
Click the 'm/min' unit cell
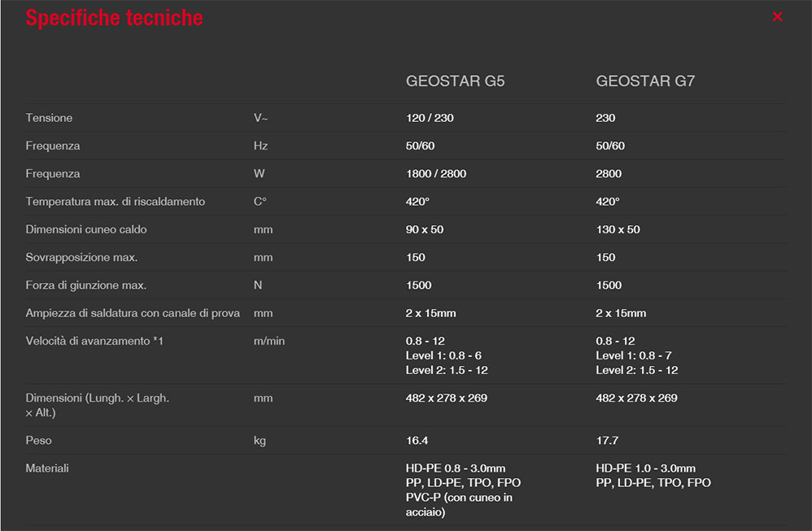(x=269, y=342)
